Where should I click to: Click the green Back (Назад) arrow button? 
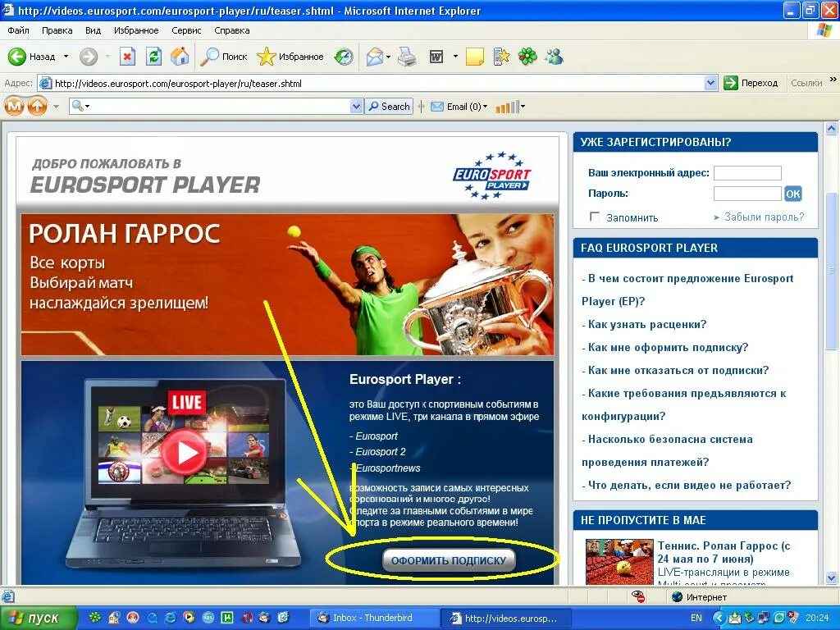(16, 57)
